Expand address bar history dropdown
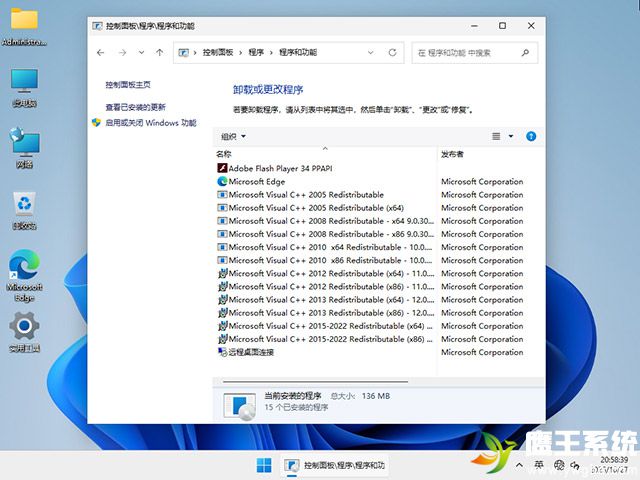This screenshot has width=640, height=480. click(371, 52)
